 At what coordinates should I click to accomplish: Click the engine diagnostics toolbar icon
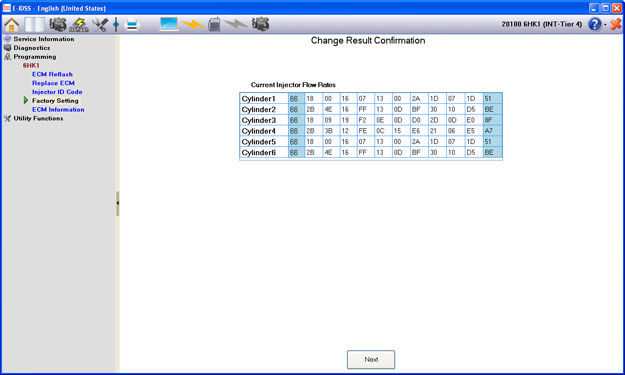coord(58,25)
